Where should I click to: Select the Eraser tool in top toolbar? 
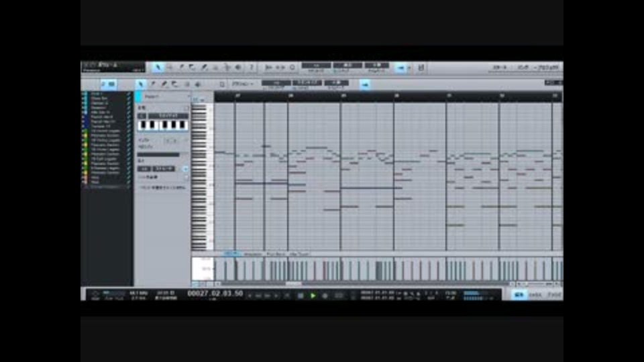coord(193,67)
